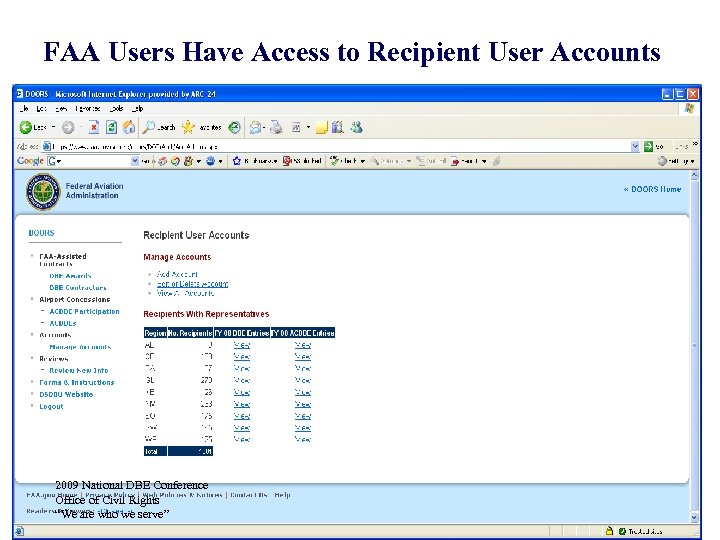Image resolution: width=720 pixels, height=540 pixels.
Task: Click the gray Forward arrow button
Action: coord(68,127)
